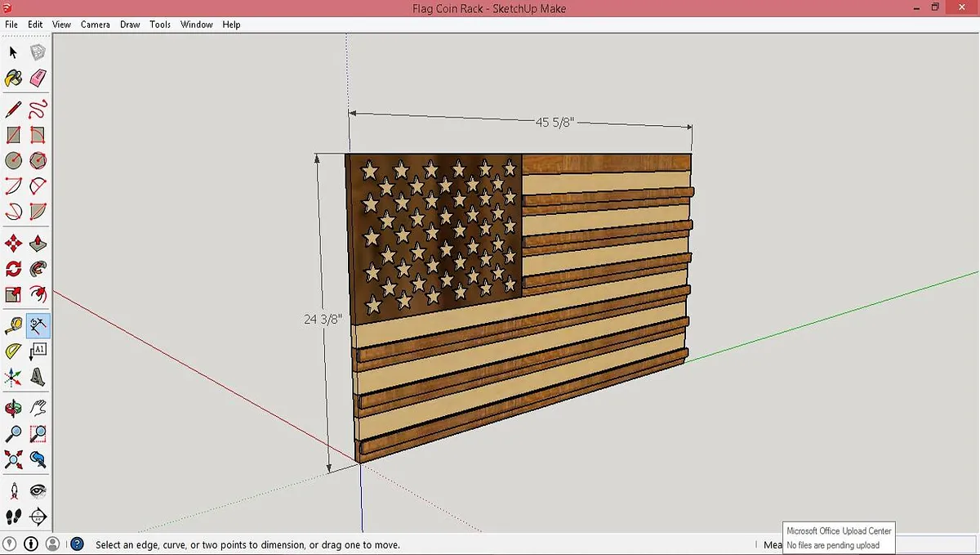
Task: Click the Window menu item
Action: pos(197,25)
